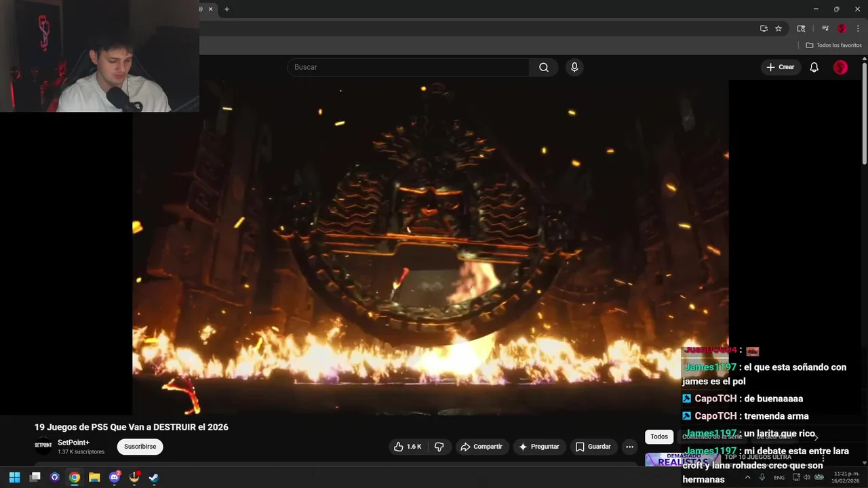Click the Preguntar button
This screenshot has height=488, width=868.
coord(539,447)
